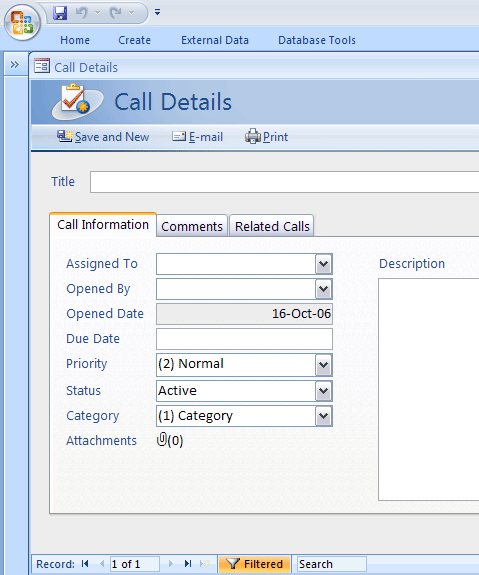Go to first record
Viewport: 479px width, 575px height.
coord(85,564)
